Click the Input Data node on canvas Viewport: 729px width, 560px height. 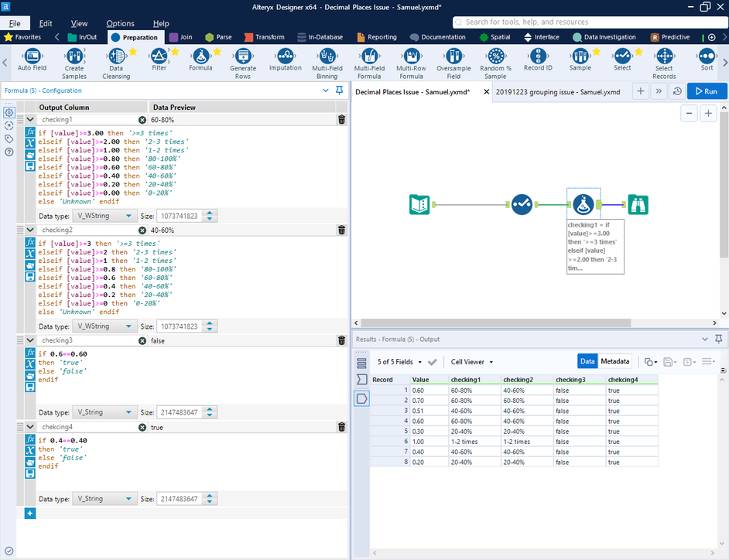[x=419, y=204]
